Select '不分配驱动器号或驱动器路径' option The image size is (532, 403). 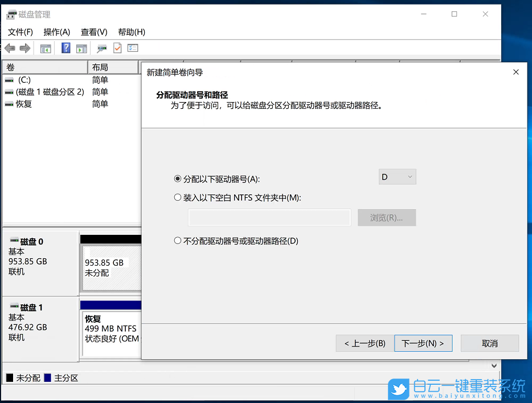click(178, 240)
